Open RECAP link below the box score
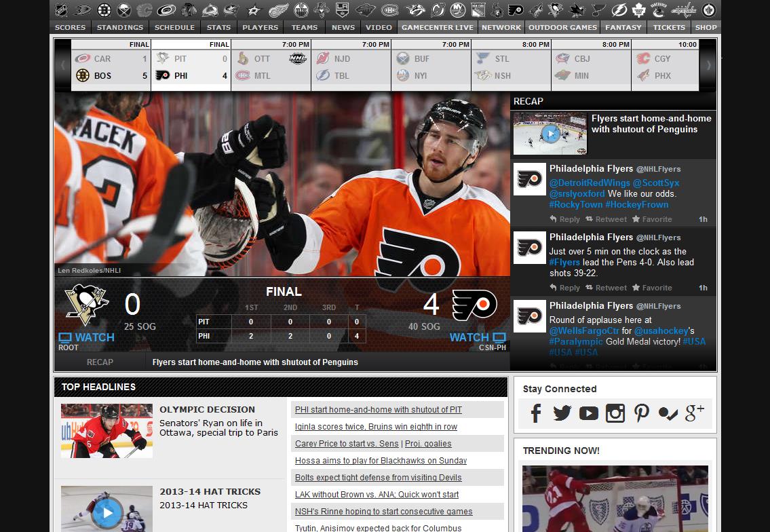 point(100,362)
